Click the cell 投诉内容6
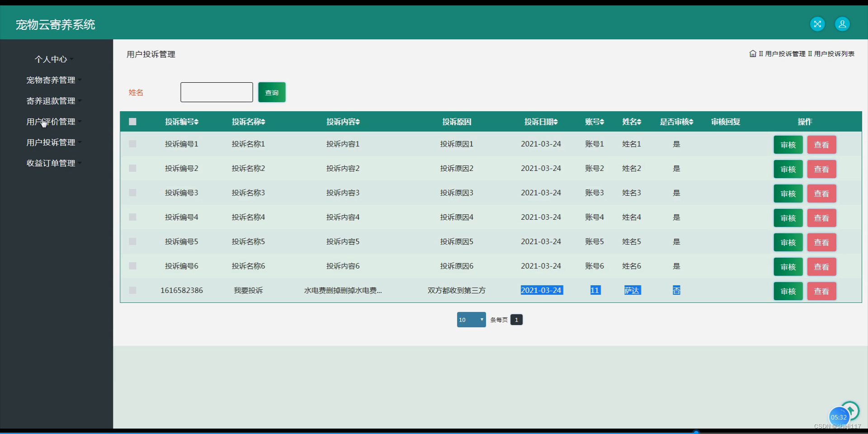Image resolution: width=868 pixels, height=434 pixels. (x=343, y=266)
